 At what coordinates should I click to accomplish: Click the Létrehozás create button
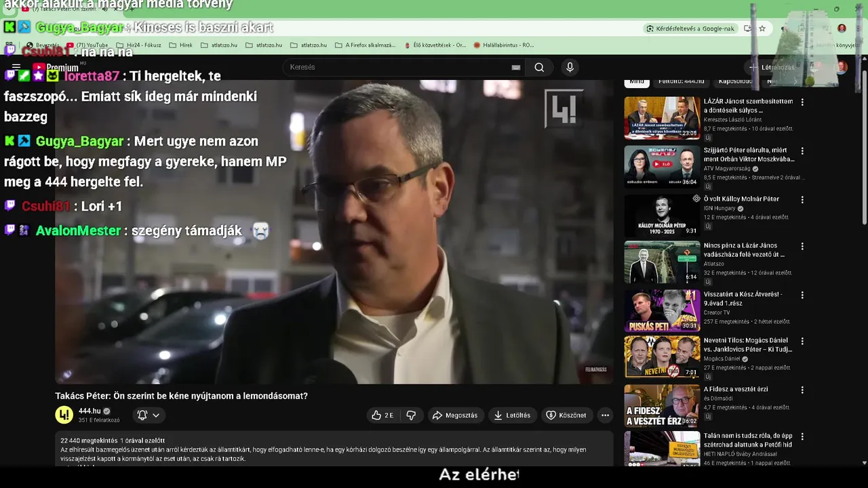pos(772,67)
